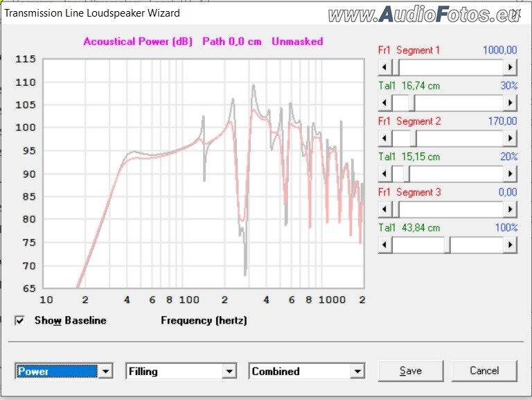Click the 20% Tal1 value
Screen dimensions: 532x400
click(509, 157)
